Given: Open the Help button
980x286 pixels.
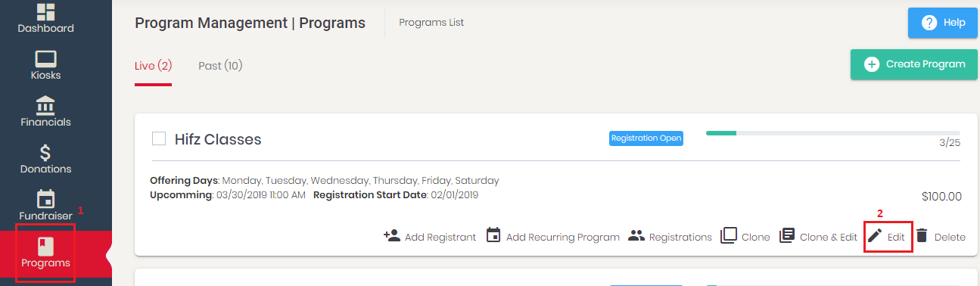Looking at the screenshot, I should [x=943, y=23].
